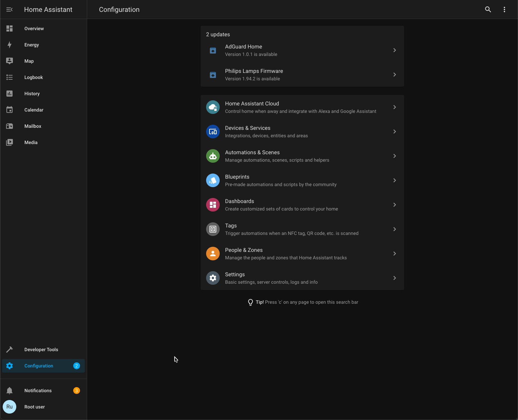
Task: Click the Devices & Services blue icon
Action: coord(213,132)
